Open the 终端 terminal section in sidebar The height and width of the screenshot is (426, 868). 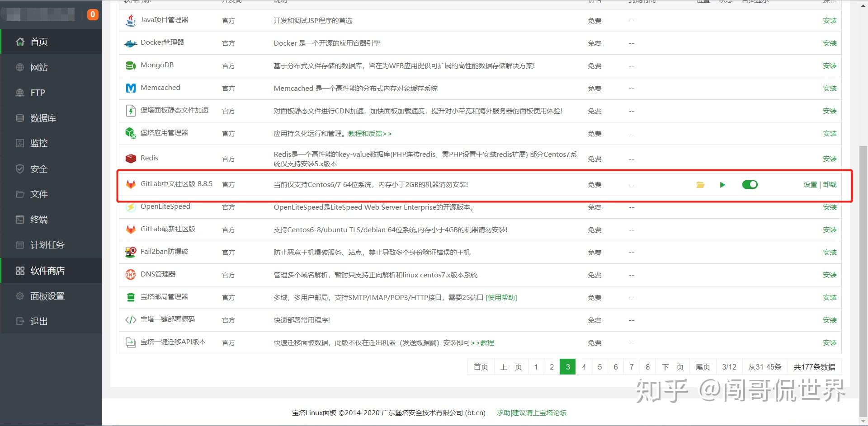(20, 220)
